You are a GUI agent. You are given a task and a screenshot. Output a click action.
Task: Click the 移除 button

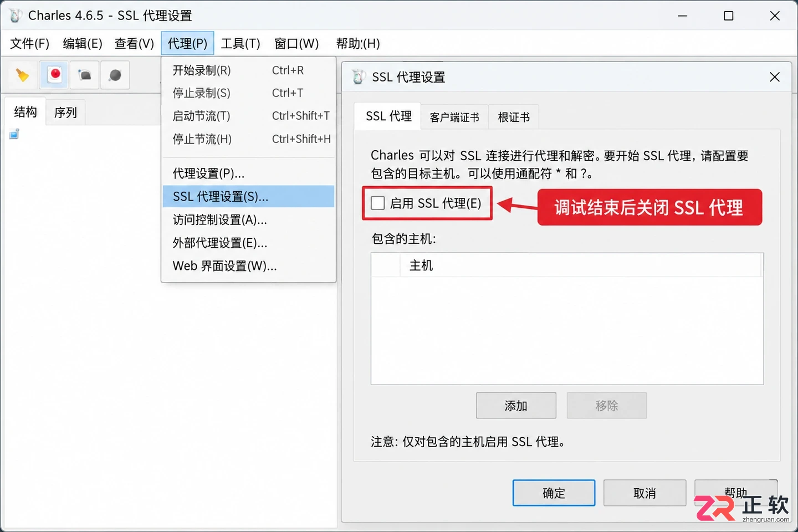(x=607, y=406)
